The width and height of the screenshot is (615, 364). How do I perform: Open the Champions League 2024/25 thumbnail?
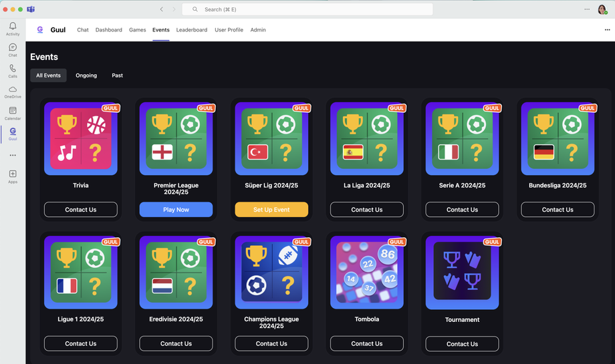[271, 272]
